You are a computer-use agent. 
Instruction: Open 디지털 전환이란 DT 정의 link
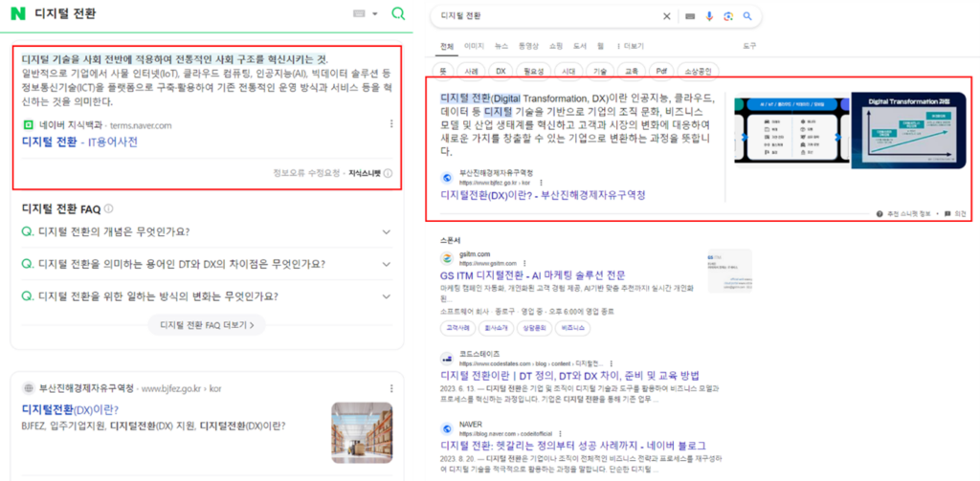tap(569, 376)
